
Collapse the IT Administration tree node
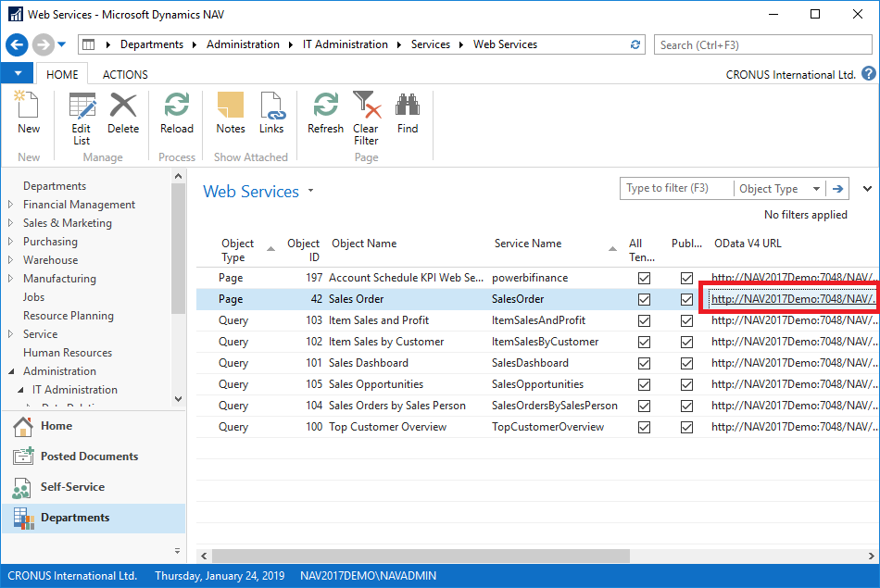coord(20,390)
